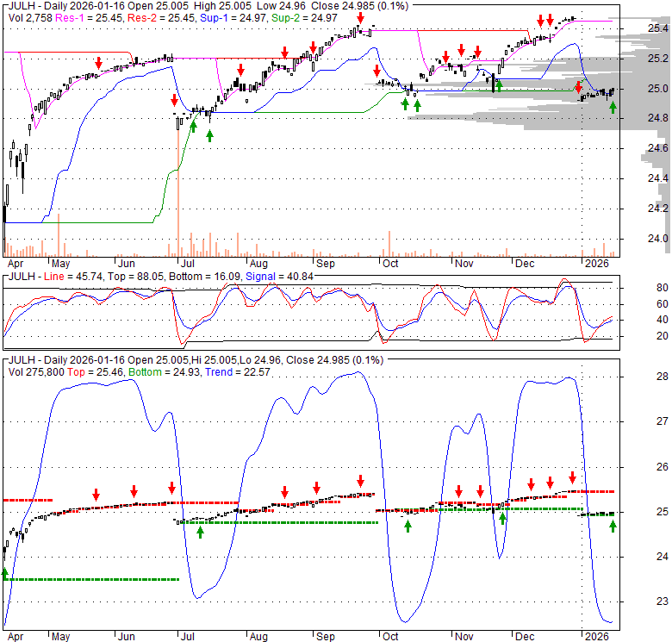Click the green buy arrow in January on price chart
Image resolution: width=672 pixels, height=642 pixels.
click(x=613, y=107)
